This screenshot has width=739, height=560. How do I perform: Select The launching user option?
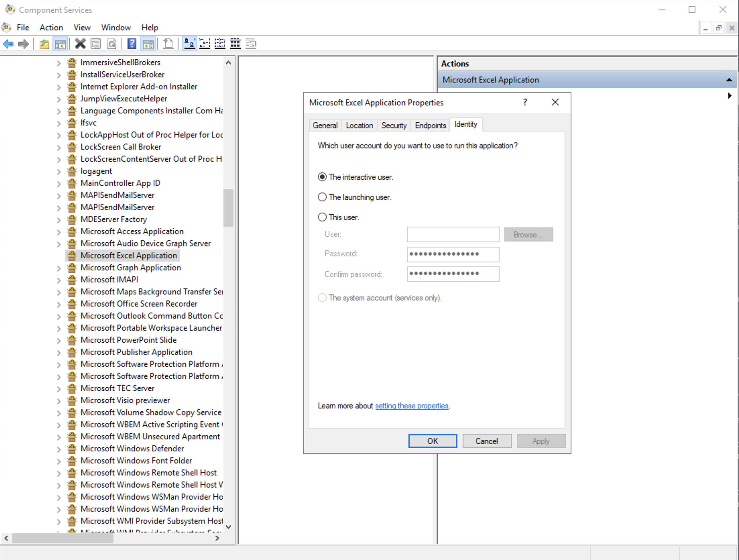pos(322,197)
